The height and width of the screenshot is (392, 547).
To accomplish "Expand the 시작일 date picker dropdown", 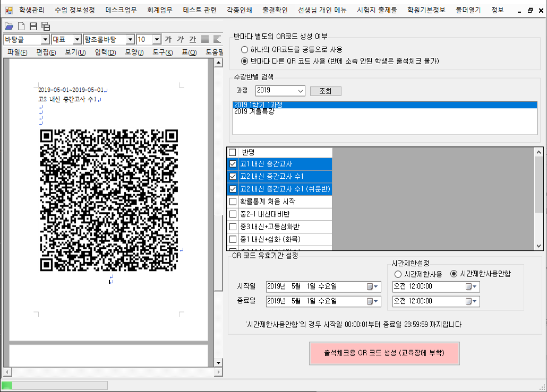I will point(376,286).
